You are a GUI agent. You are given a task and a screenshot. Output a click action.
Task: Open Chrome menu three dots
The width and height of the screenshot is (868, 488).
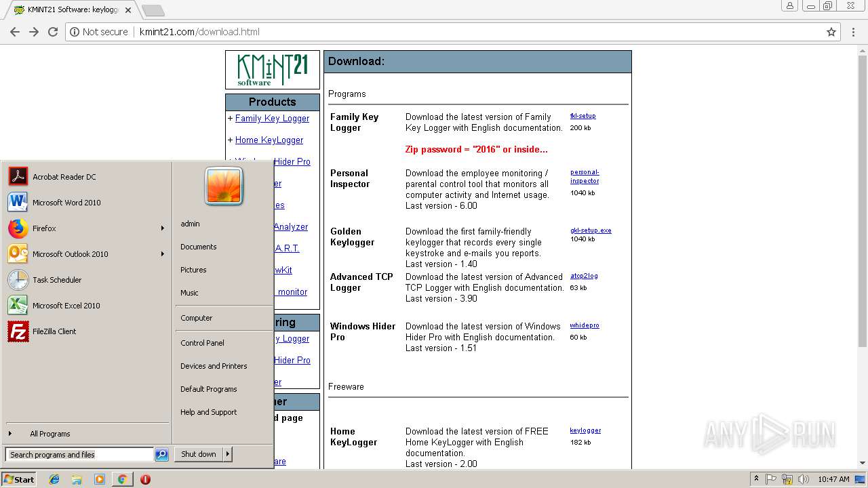854,32
